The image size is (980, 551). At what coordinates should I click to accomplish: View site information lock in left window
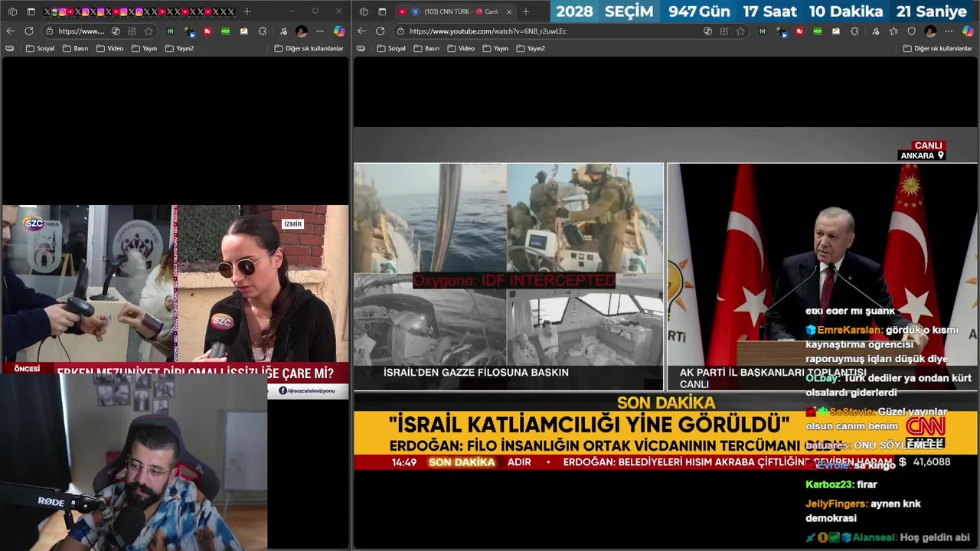(49, 31)
